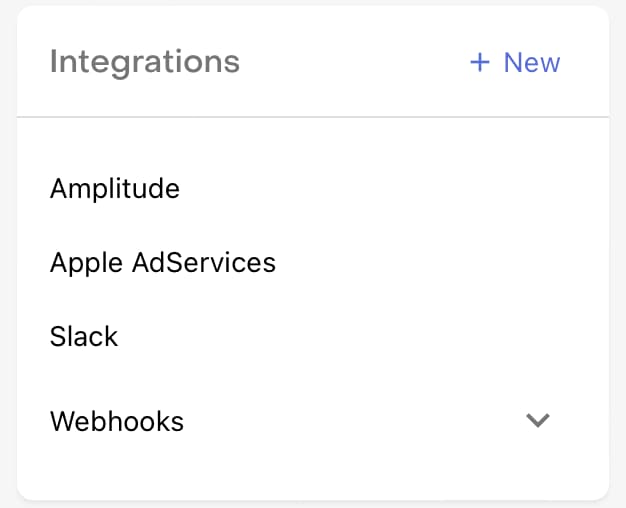Screen dimensions: 626x508
Task: Toggle the Webhooks disclosure chevron
Action: [x=538, y=421]
